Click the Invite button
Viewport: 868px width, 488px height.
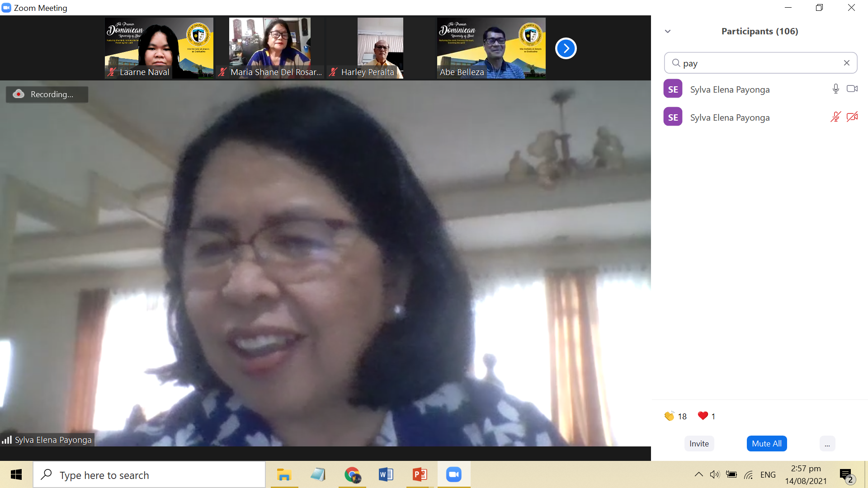pos(699,444)
